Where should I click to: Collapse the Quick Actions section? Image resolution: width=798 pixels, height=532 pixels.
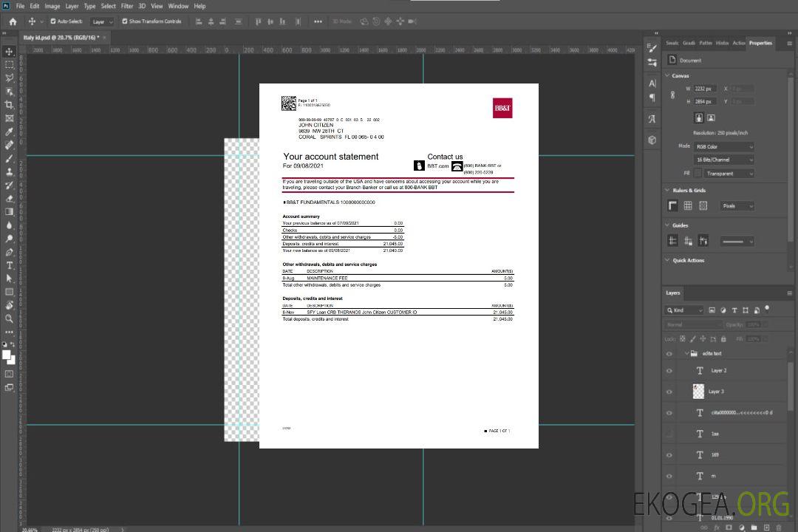[668, 260]
